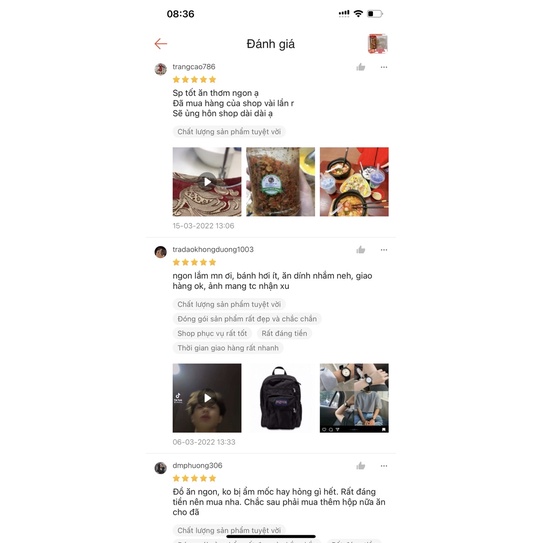Image resolution: width=543 pixels, height=543 pixels.
Task: Open more options on tradaokhongduong1003's review
Action: 384,250
